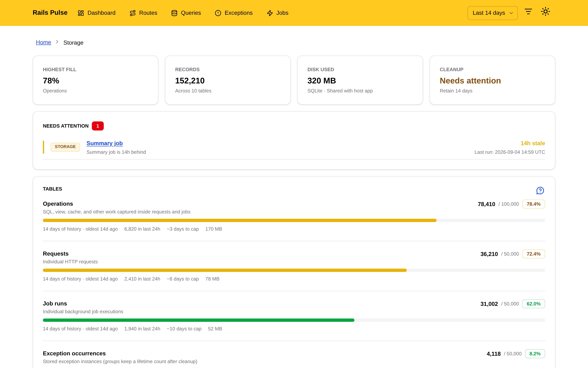The height and width of the screenshot is (368, 588).
Task: Click the Exceptions alert circle icon
Action: (x=218, y=13)
